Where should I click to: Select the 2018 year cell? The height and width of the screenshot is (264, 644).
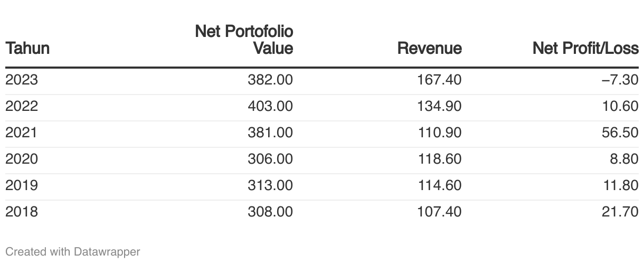click(x=22, y=212)
